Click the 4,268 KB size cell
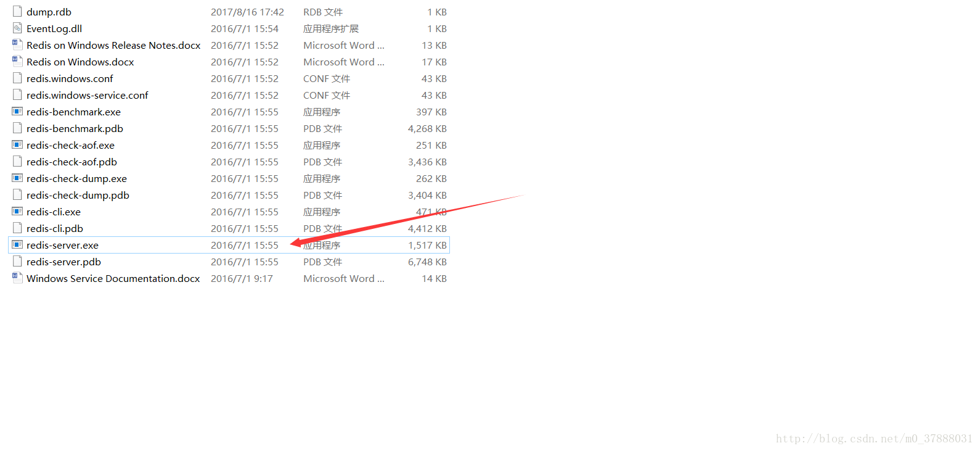 coord(427,129)
